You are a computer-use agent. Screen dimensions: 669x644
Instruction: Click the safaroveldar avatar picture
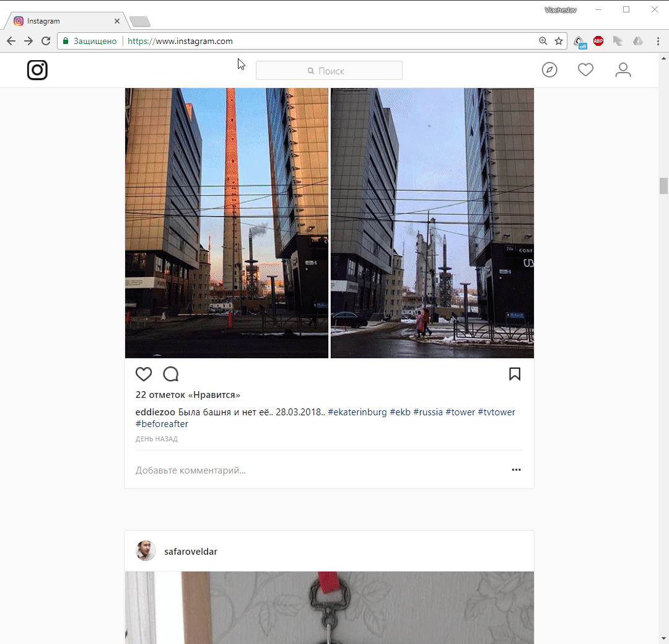[146, 551]
